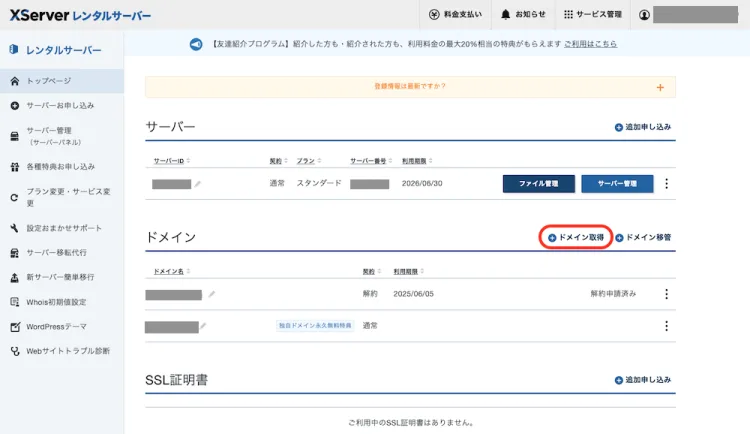750x434 pixels.
Task: Click the レンタルサーバー sidebar heading
Action: point(55,50)
